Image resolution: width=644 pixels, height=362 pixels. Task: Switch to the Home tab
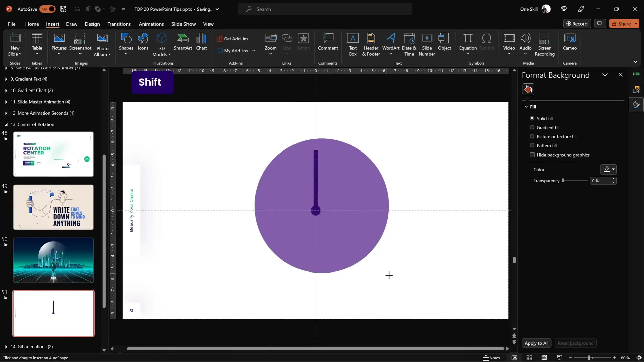coord(32,24)
